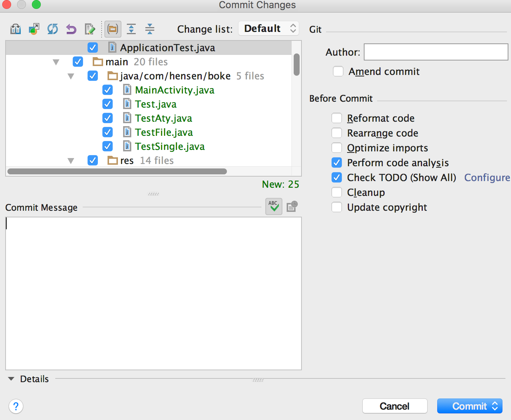Refresh the changes list
Screen dimensions: 511x420
click(53, 29)
